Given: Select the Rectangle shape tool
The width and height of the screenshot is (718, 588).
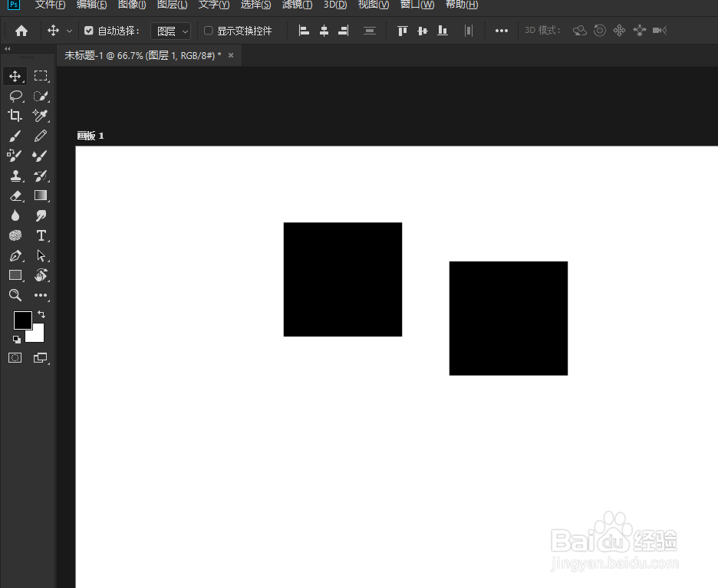Looking at the screenshot, I should click(x=15, y=275).
